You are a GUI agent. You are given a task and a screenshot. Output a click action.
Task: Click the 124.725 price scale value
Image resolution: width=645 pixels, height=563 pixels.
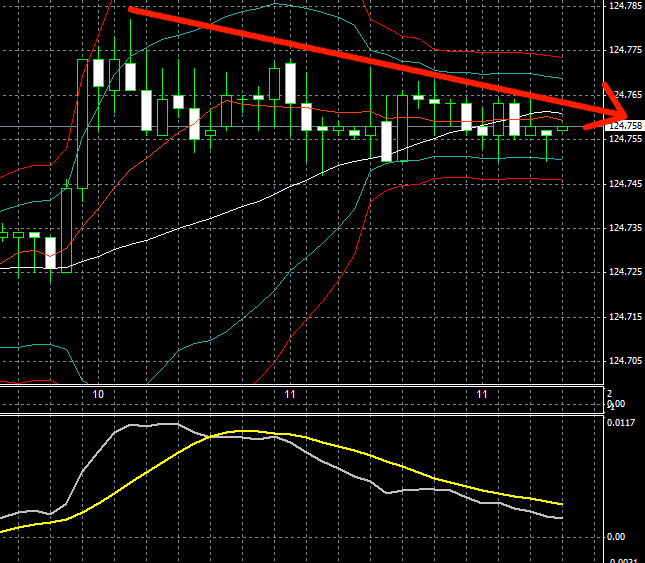click(625, 272)
